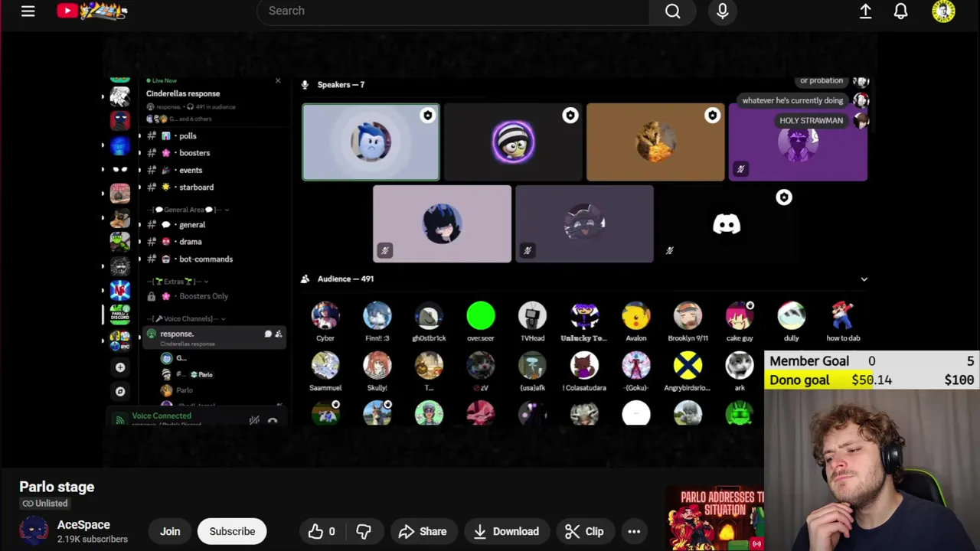Open the Parlo user in voice list
This screenshot has width=980, height=551.
[x=185, y=390]
